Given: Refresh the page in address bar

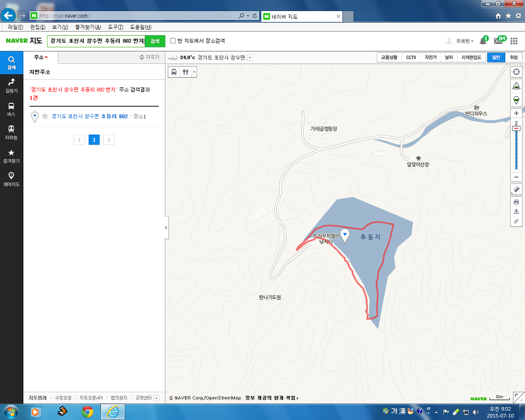Looking at the screenshot, I should 255,16.
